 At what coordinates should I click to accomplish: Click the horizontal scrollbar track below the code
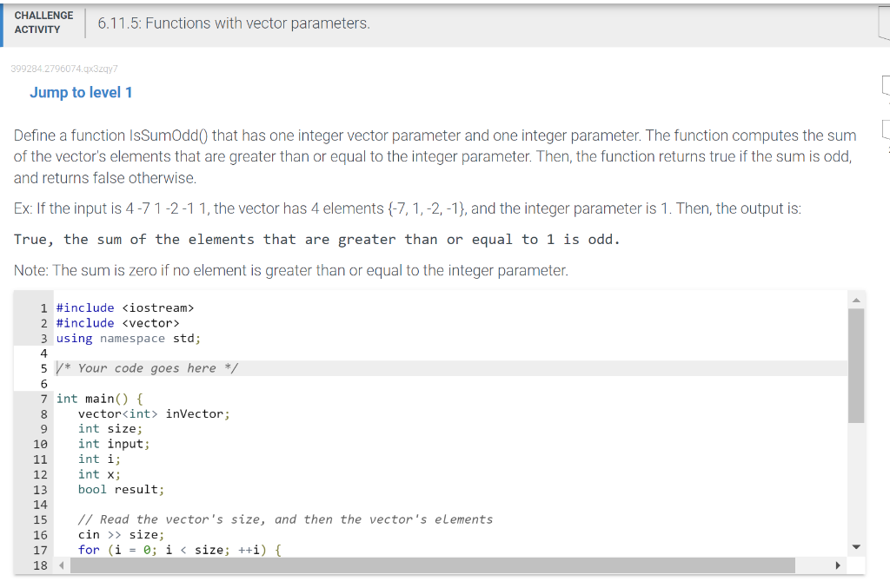click(x=435, y=565)
